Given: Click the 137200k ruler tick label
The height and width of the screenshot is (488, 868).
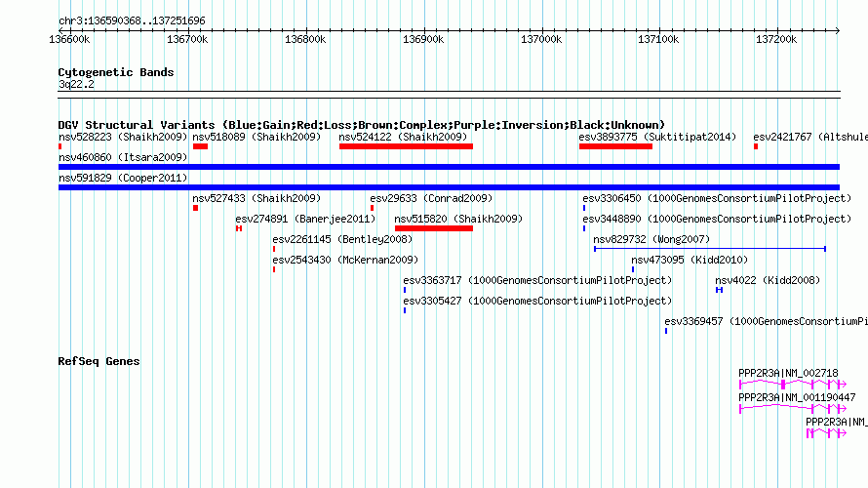Looking at the screenshot, I should (x=776, y=39).
